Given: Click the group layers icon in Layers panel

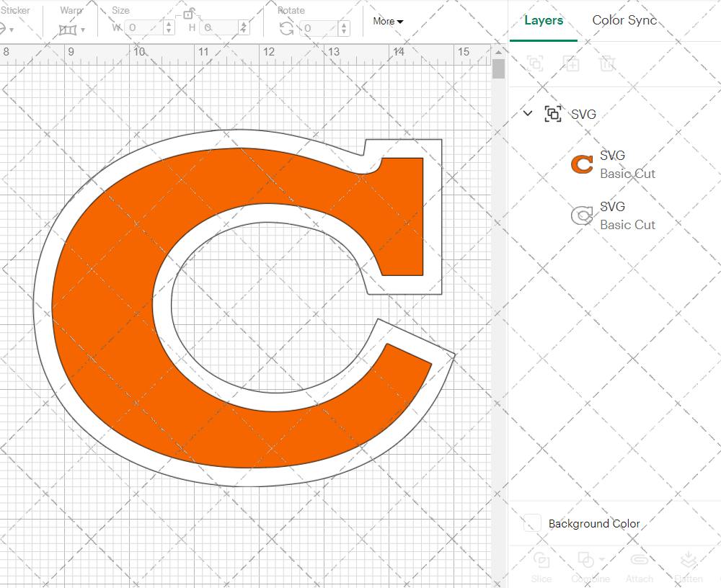Looking at the screenshot, I should click(x=535, y=63).
